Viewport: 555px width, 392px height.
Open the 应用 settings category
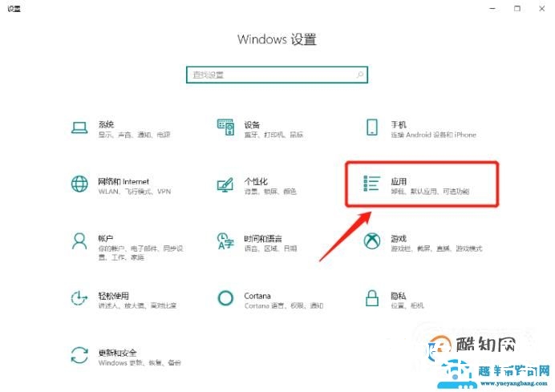[x=399, y=181]
